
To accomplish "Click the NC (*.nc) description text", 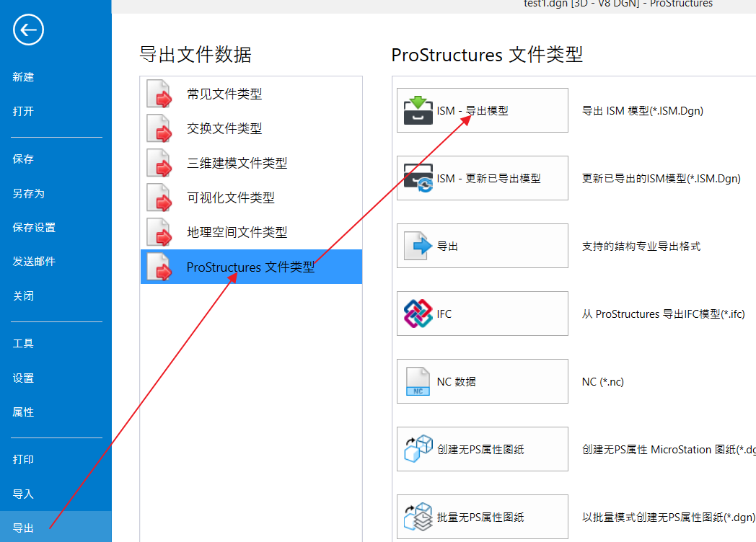I will pos(602,382).
